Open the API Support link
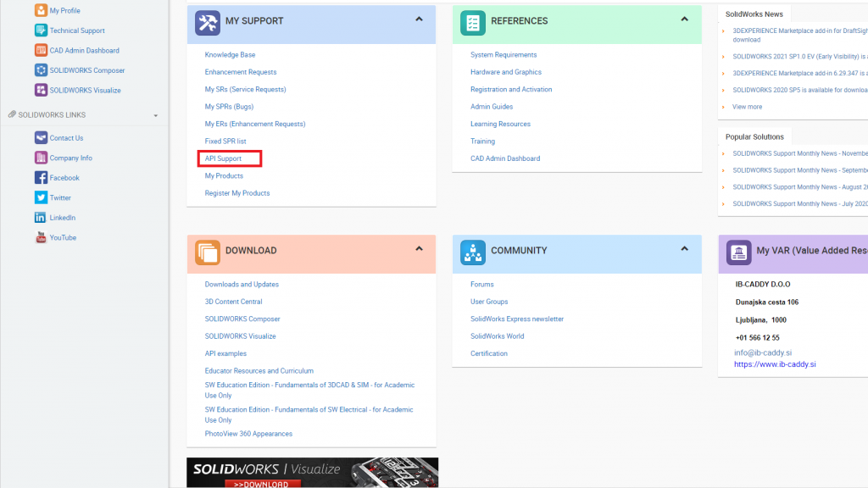 tap(222, 158)
